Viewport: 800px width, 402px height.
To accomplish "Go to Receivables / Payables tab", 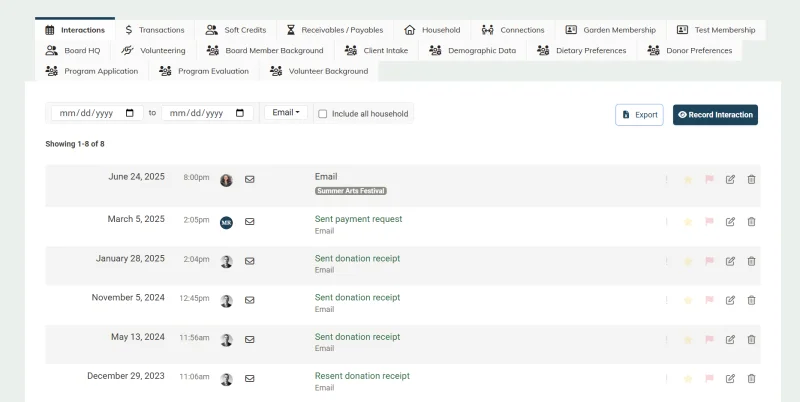I will coord(335,30).
